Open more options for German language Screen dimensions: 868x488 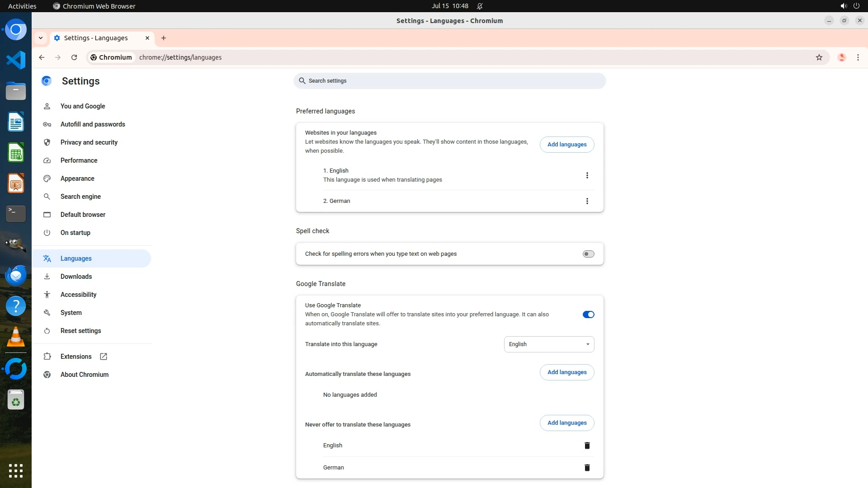coord(587,201)
